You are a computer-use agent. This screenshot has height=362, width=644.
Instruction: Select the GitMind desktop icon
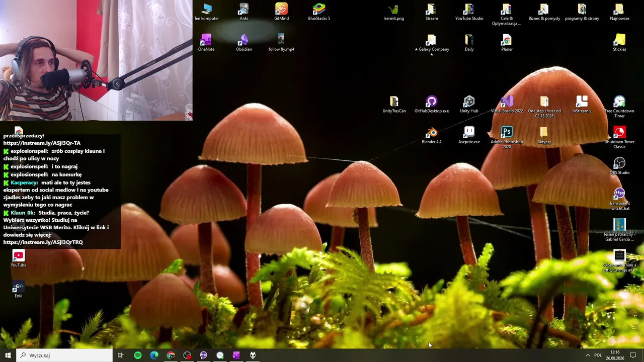tap(281, 12)
